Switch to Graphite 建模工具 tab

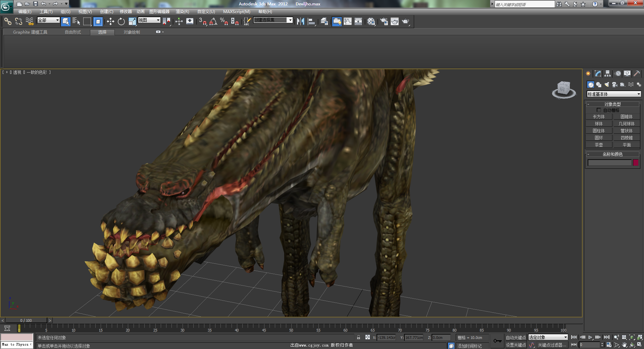tap(30, 32)
